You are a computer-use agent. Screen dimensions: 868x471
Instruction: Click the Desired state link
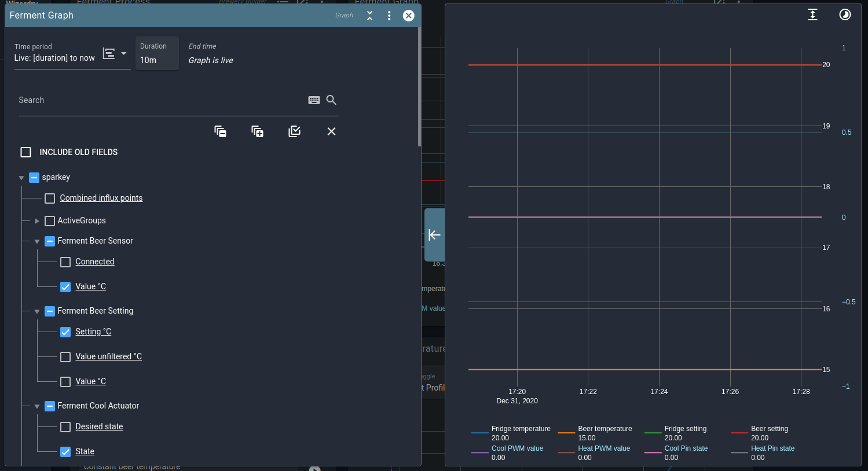point(99,426)
